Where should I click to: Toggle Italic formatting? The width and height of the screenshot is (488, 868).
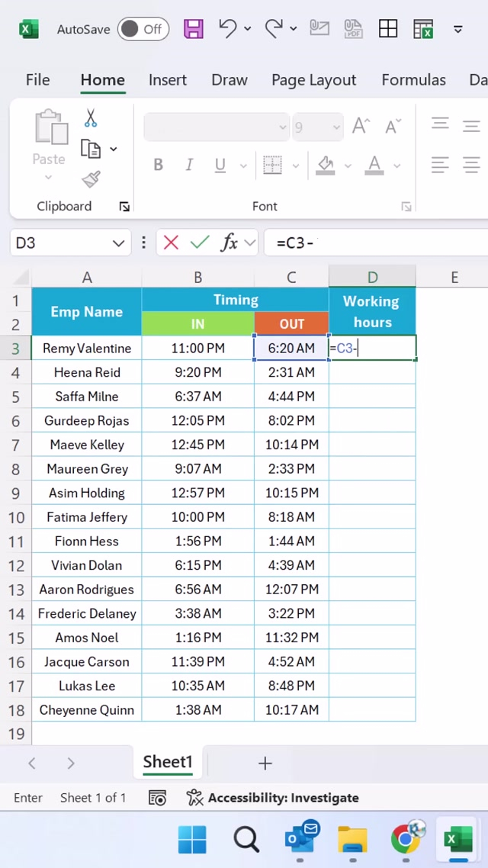[x=189, y=165]
